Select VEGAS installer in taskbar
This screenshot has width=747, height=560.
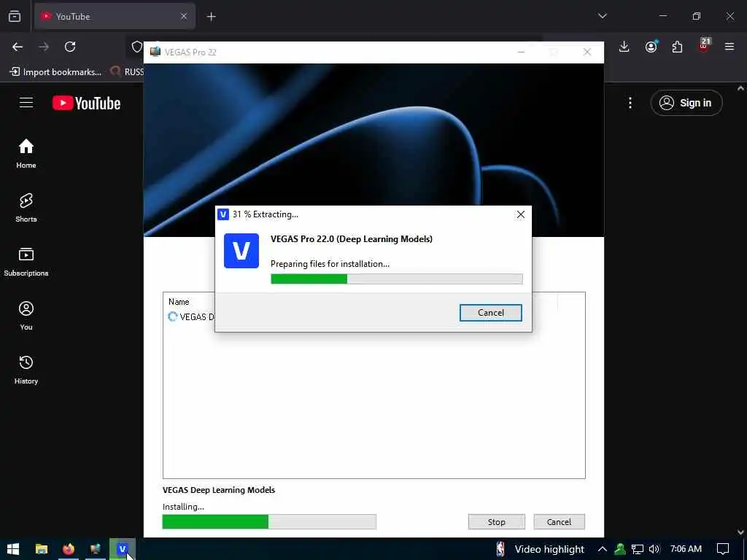123,549
